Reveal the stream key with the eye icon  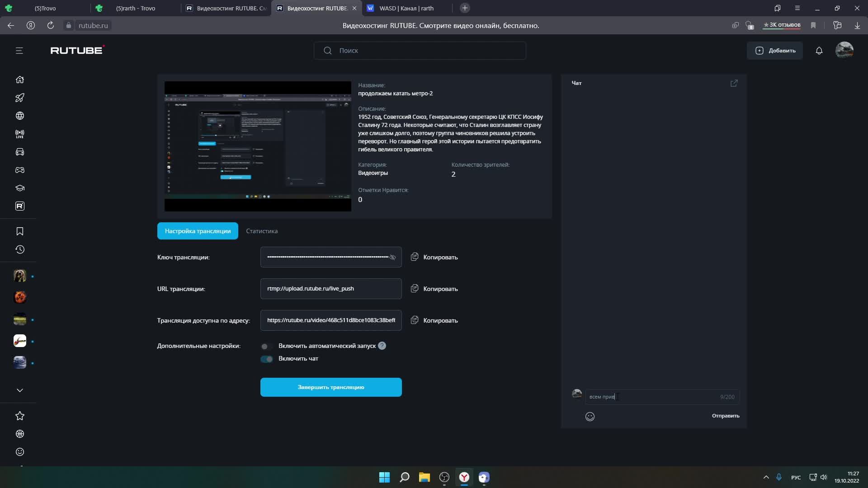[x=392, y=257]
